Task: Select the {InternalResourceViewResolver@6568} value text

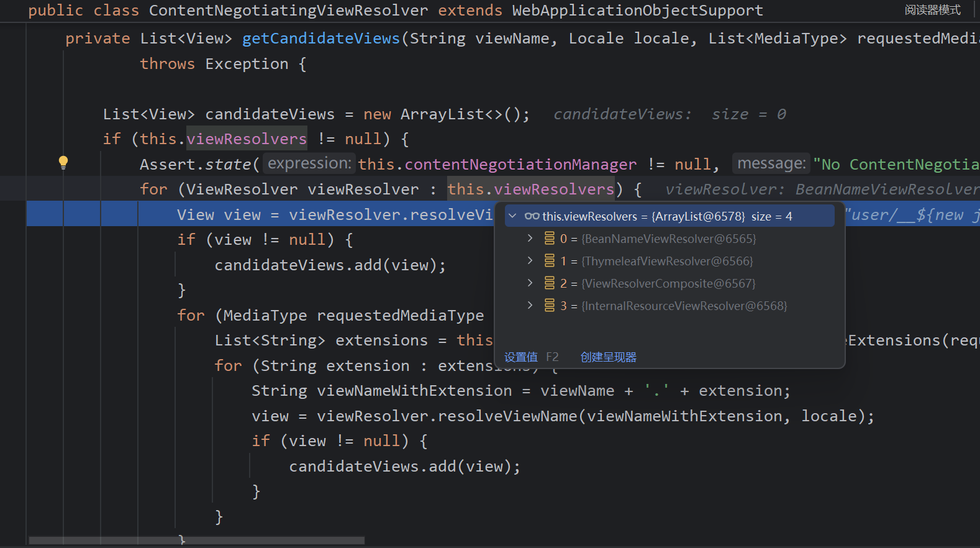Action: (x=684, y=306)
